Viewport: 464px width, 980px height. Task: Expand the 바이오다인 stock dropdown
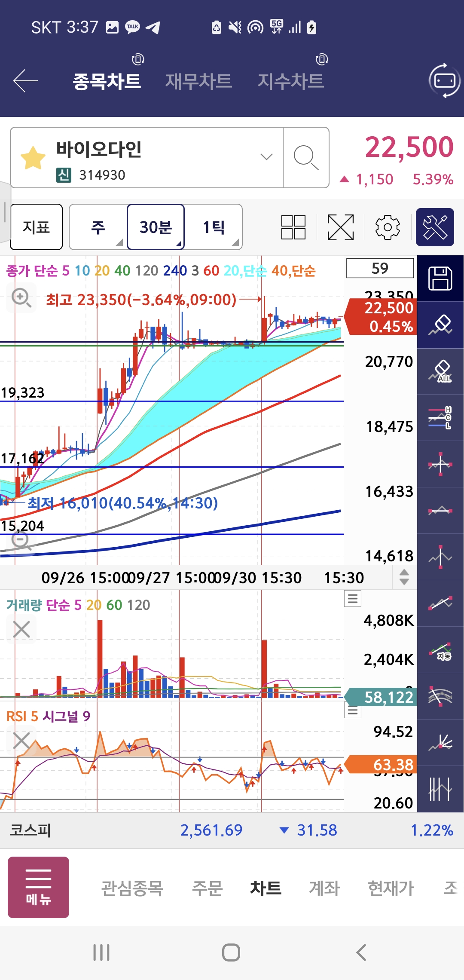click(x=266, y=157)
